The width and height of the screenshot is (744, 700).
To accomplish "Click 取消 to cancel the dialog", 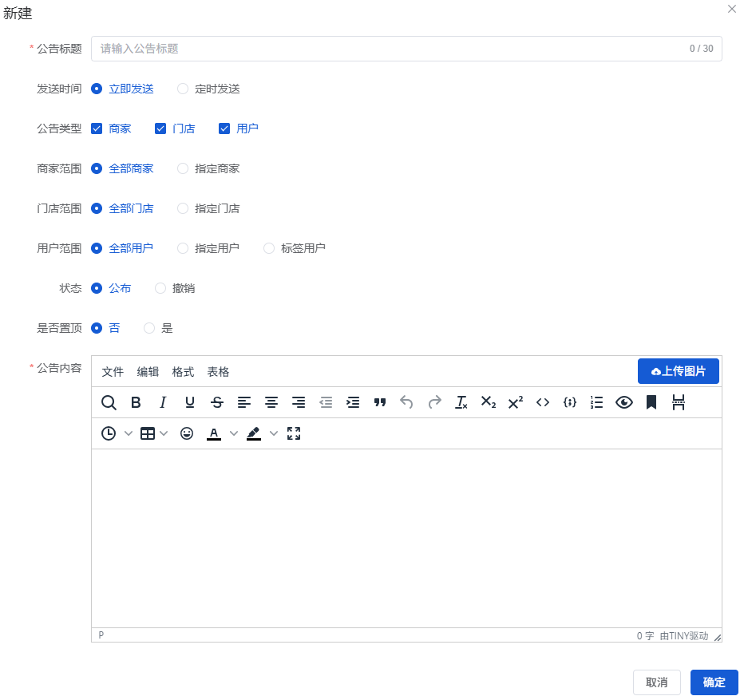I will click(657, 682).
